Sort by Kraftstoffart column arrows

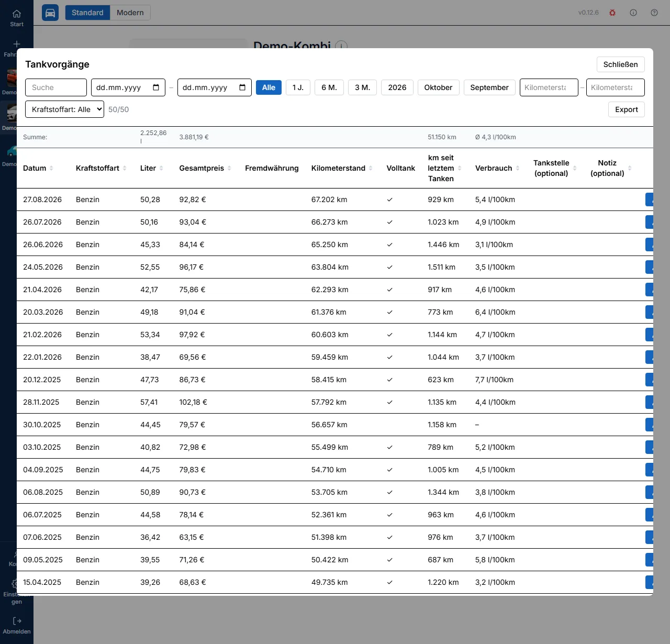[125, 168]
